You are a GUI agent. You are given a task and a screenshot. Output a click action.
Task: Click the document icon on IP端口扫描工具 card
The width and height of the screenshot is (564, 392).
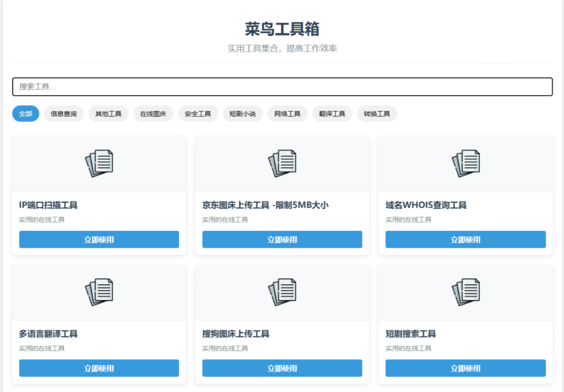[x=98, y=162]
